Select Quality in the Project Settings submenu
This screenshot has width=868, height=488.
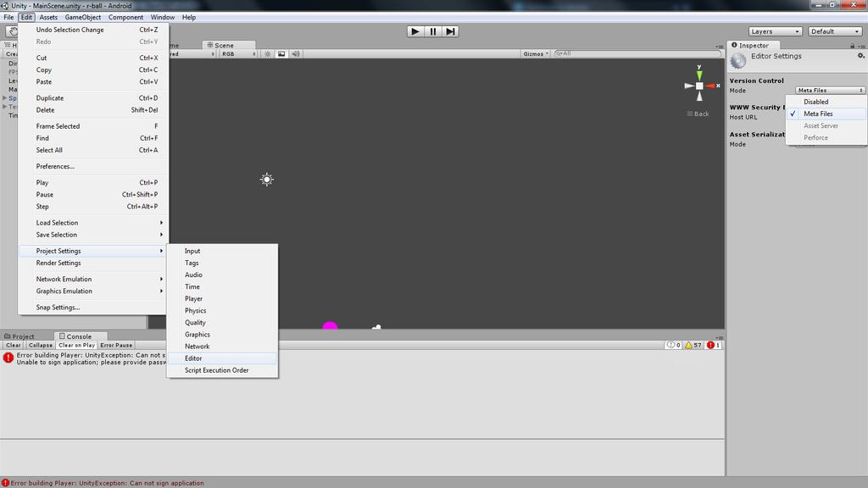tap(222, 323)
